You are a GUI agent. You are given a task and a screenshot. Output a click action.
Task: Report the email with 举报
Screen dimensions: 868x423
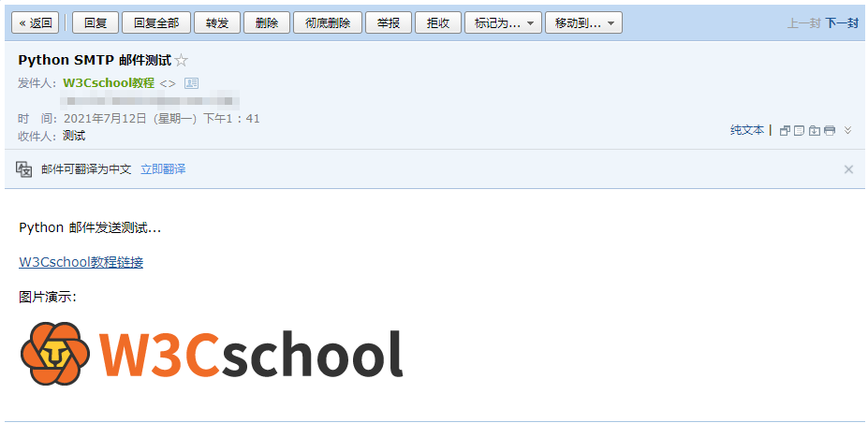(389, 22)
